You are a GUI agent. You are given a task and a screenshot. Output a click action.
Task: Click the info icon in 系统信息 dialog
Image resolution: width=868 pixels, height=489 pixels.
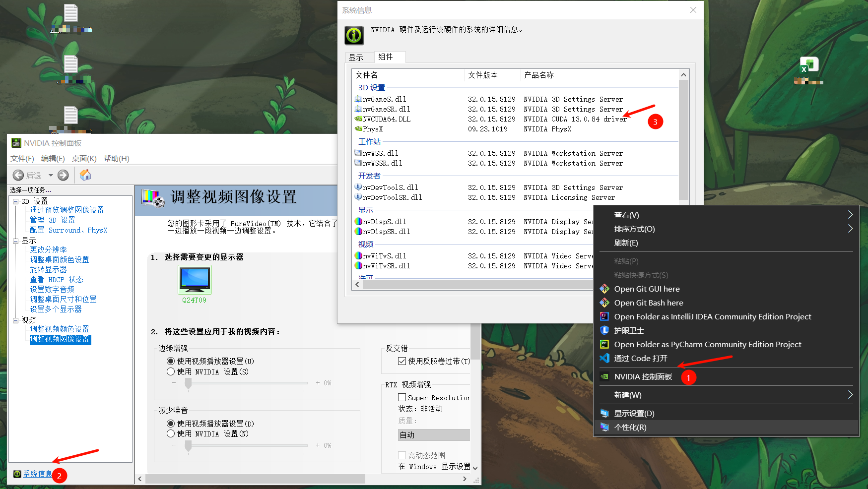pos(354,35)
